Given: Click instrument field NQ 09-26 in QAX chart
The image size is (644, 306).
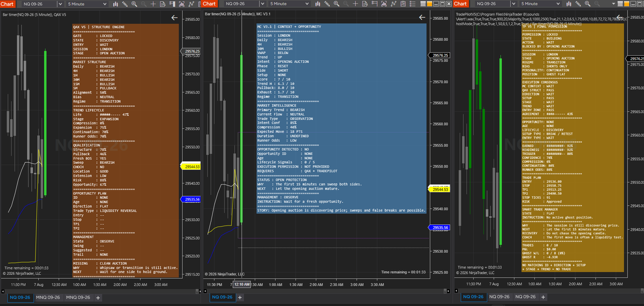Looking at the screenshot, I should point(39,4).
